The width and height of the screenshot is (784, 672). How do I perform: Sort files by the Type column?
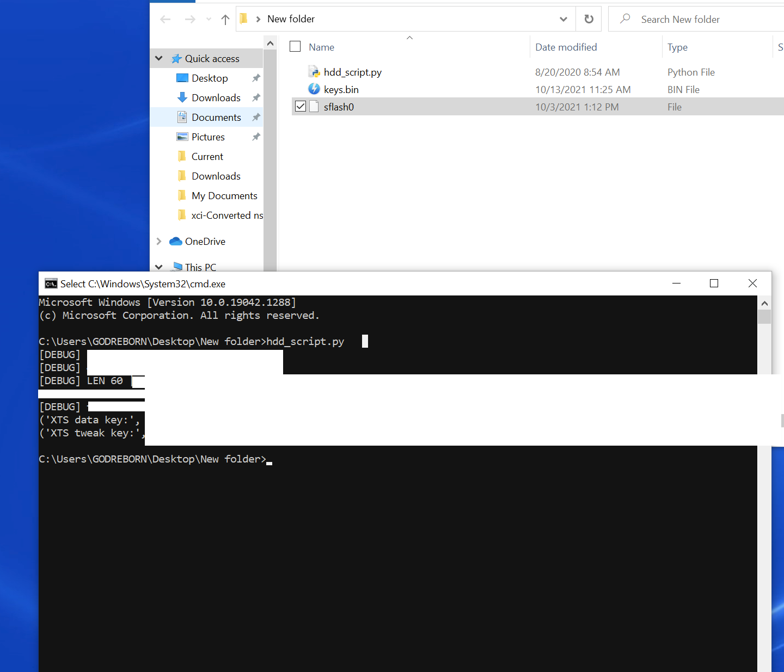[677, 47]
